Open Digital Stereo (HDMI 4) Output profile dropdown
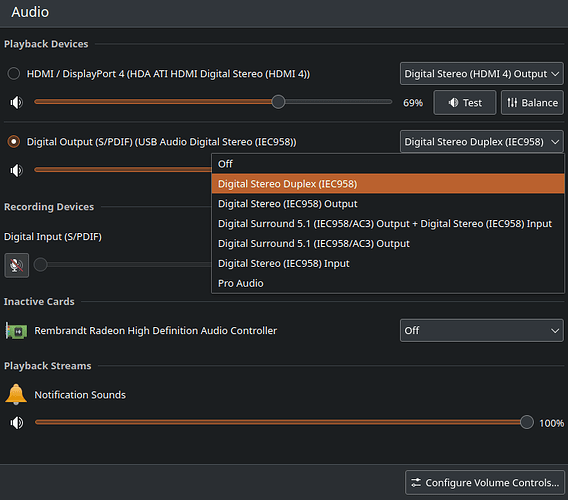The image size is (568, 500). click(481, 74)
